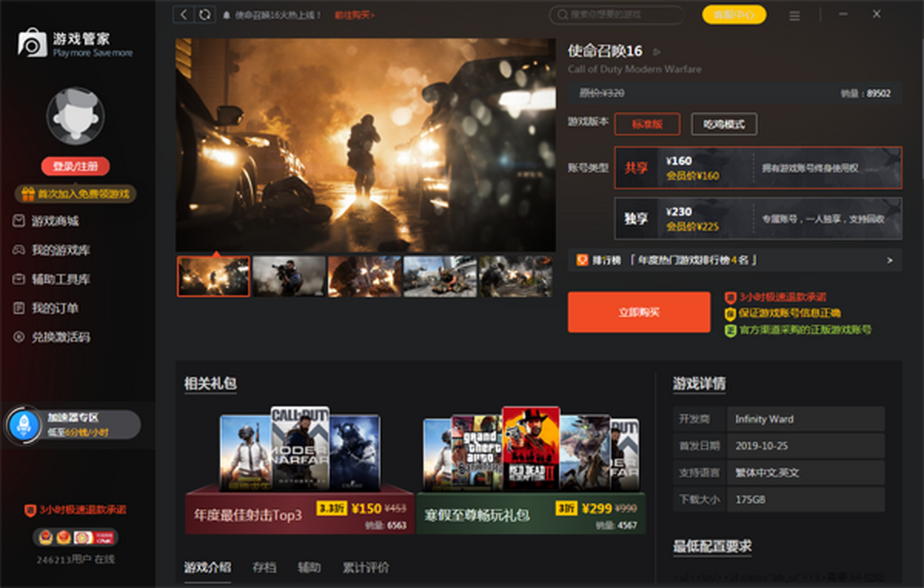Click the user avatar icon
This screenshot has width=924, height=588.
(75, 117)
